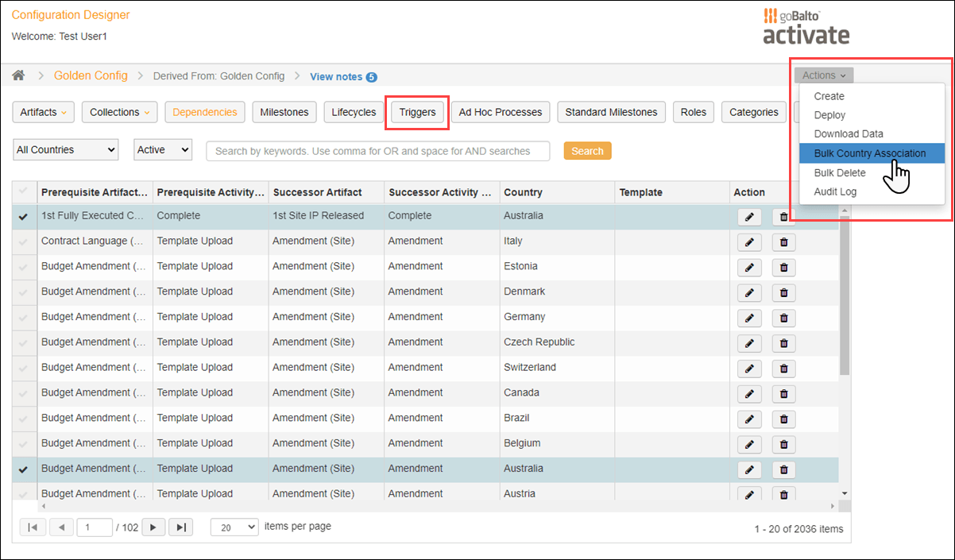Switch to the Milestones tab
This screenshot has height=560, width=955.
click(284, 112)
